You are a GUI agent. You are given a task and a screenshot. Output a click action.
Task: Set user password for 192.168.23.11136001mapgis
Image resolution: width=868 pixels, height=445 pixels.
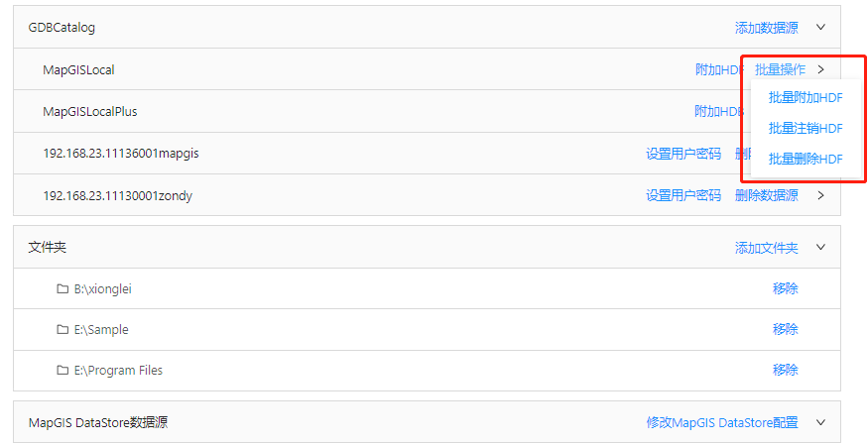point(683,154)
